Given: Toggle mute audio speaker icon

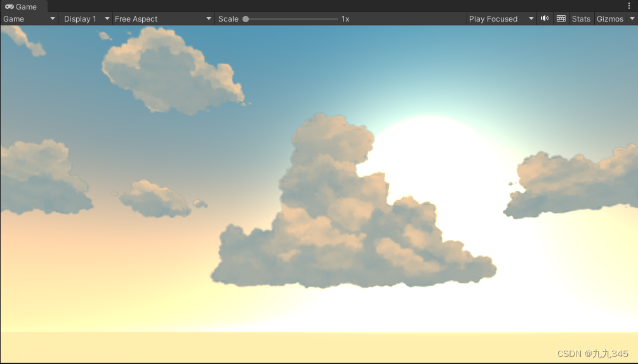Looking at the screenshot, I should coord(545,18).
